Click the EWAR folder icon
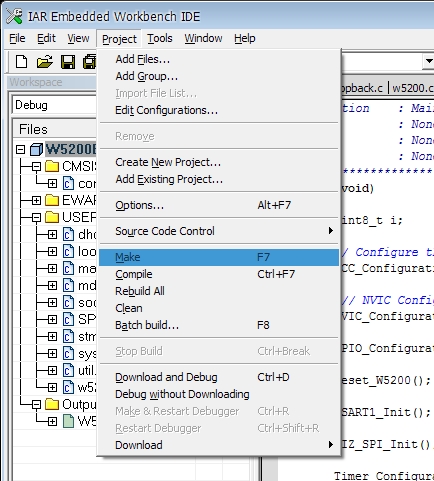This screenshot has width=434, height=481. (52, 200)
